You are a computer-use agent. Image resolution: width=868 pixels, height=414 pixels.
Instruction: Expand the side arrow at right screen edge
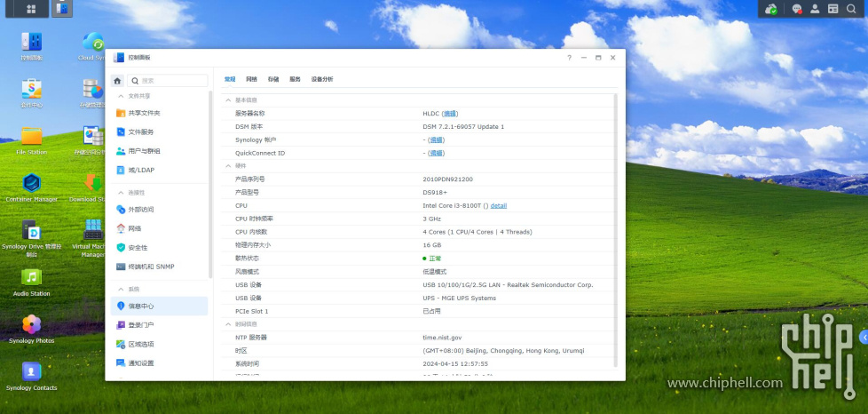864,337
